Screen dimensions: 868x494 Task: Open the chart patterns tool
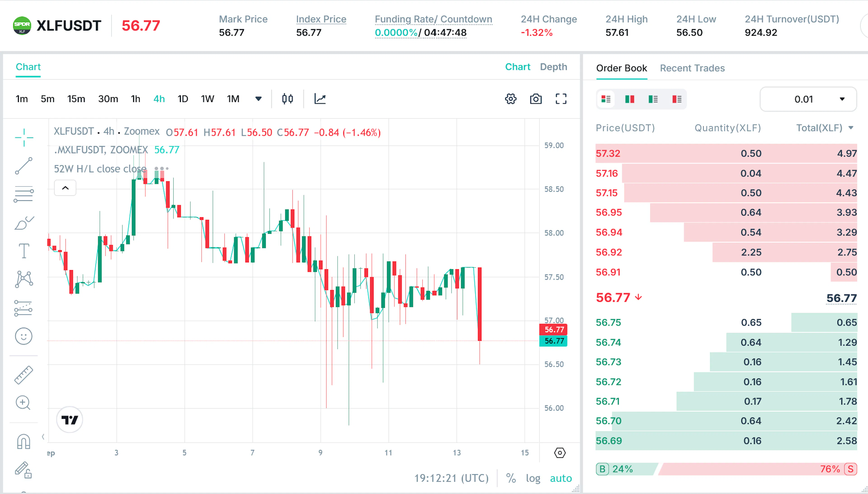pyautogui.click(x=24, y=280)
